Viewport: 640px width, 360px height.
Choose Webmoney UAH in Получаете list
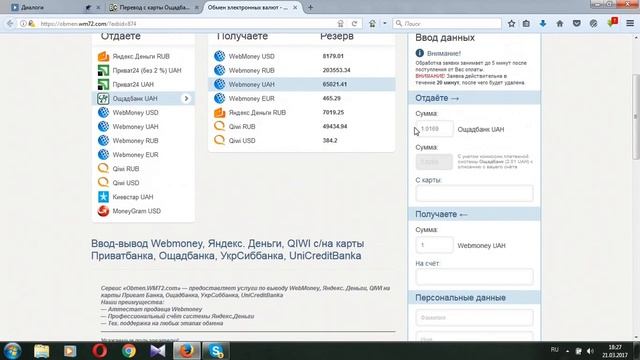click(302, 84)
